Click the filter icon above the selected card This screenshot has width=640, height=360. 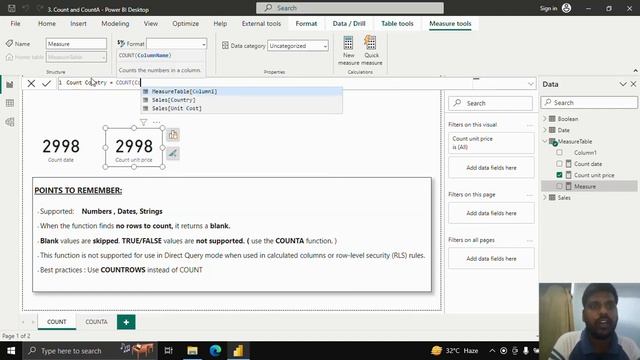(143, 122)
